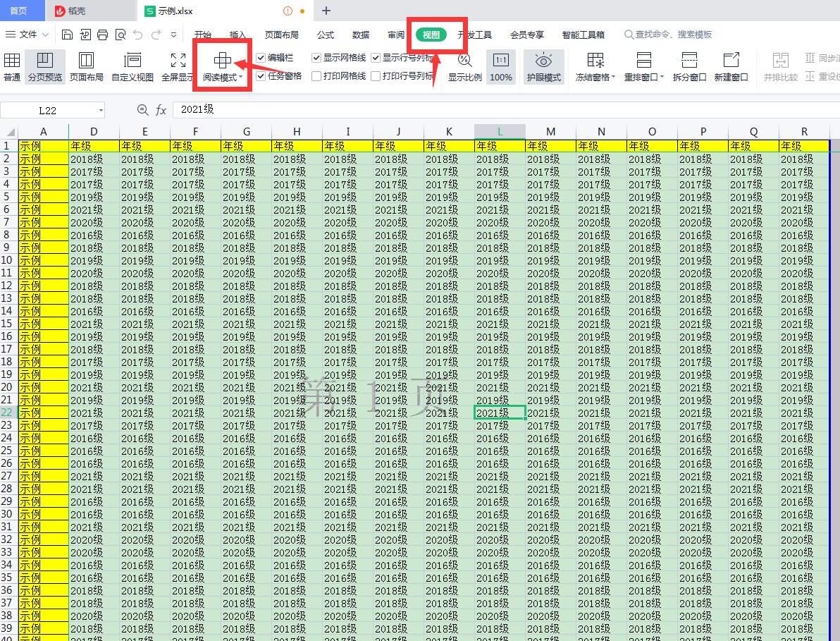Open the Name Box dropdown arrow
The width and height of the screenshot is (840, 641).
pos(101,111)
